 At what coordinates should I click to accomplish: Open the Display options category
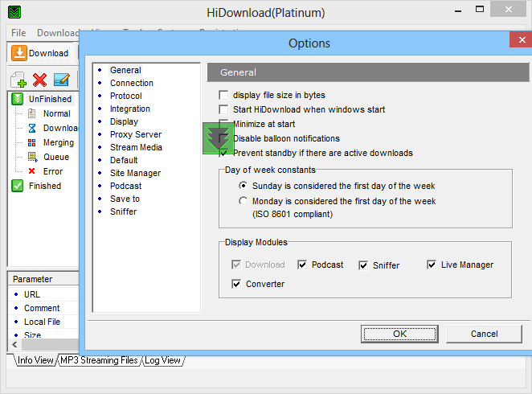[125, 121]
